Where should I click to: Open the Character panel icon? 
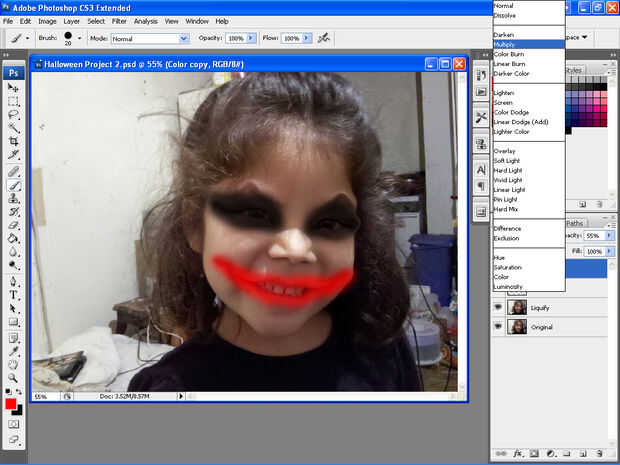[x=481, y=170]
